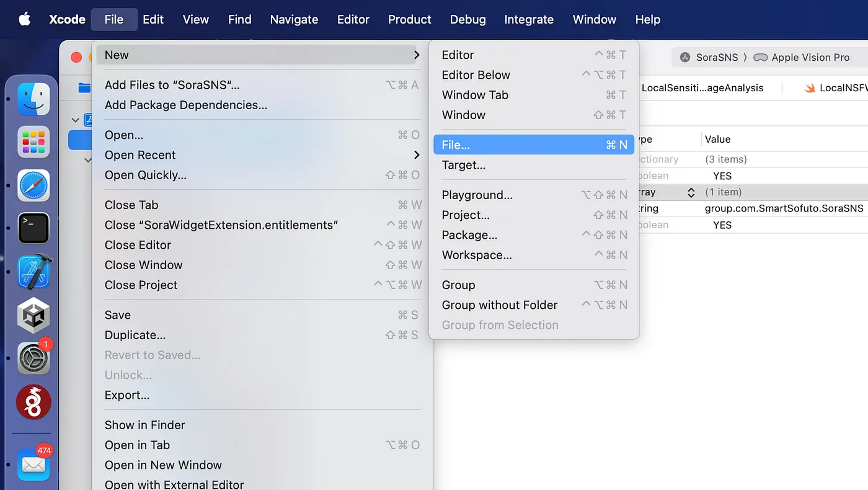The width and height of the screenshot is (868, 490).
Task: Open the Find menu
Action: click(x=240, y=19)
